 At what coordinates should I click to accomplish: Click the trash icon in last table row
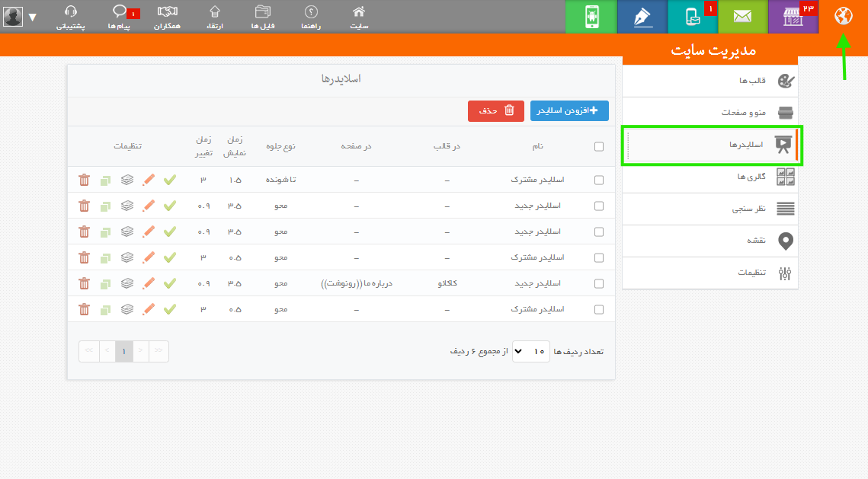click(x=84, y=309)
